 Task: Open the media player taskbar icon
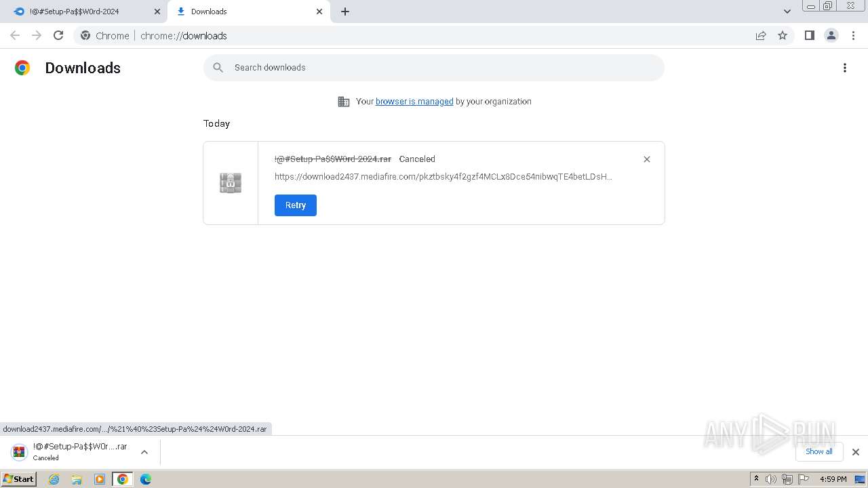coord(100,479)
